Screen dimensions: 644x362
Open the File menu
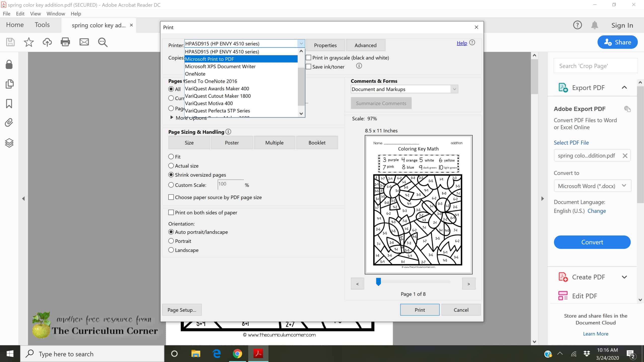(x=7, y=14)
